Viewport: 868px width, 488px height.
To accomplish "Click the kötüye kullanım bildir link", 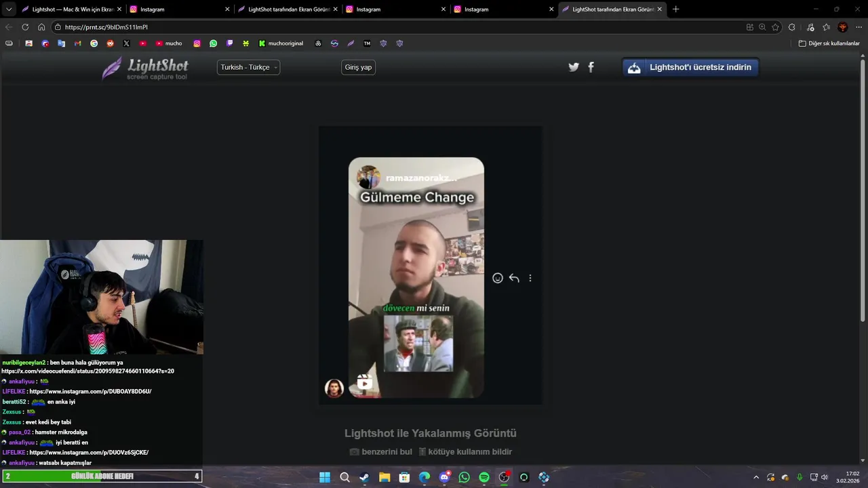I will pos(465,451).
